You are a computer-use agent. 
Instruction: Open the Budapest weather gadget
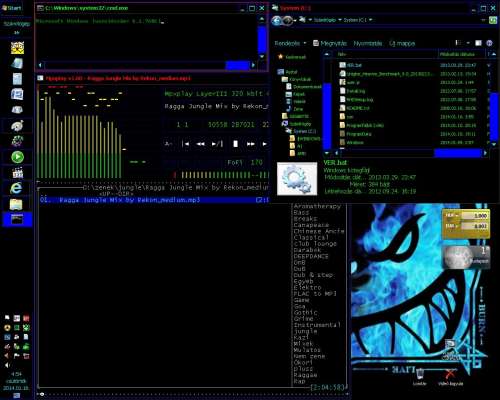(x=466, y=257)
